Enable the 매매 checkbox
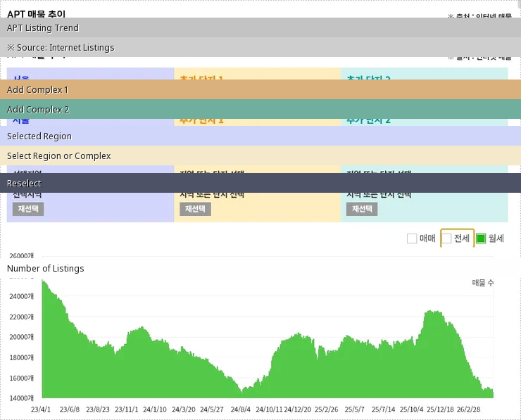The image size is (521, 420). [x=412, y=238]
